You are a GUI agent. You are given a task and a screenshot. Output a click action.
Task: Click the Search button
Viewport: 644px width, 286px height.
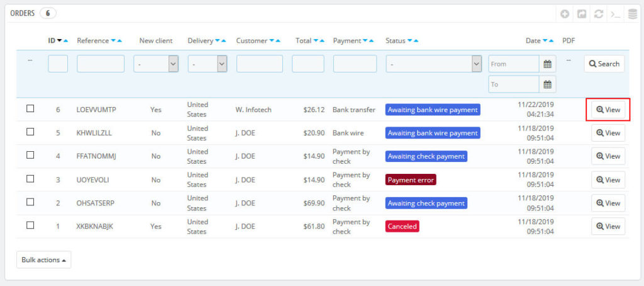point(604,64)
